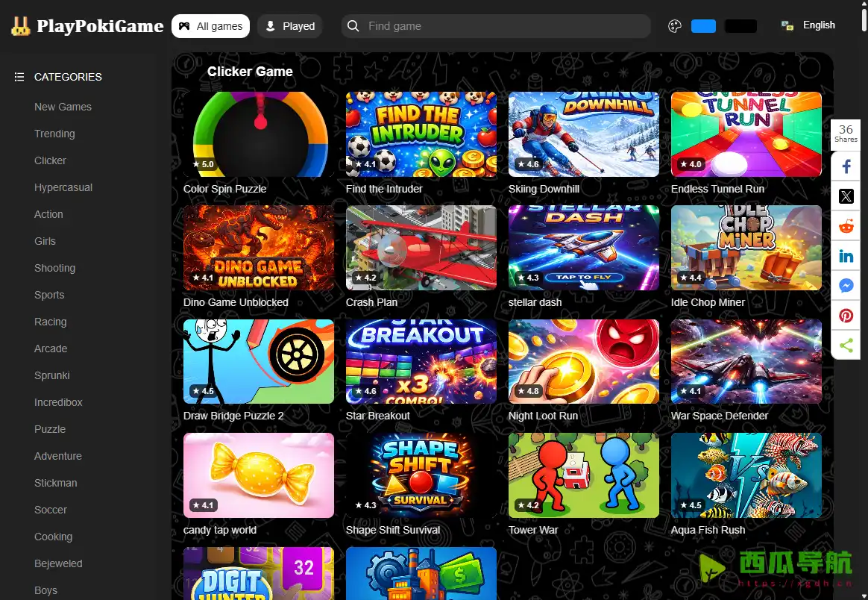Click the Reddit share icon
This screenshot has height=600, width=868.
click(x=846, y=226)
